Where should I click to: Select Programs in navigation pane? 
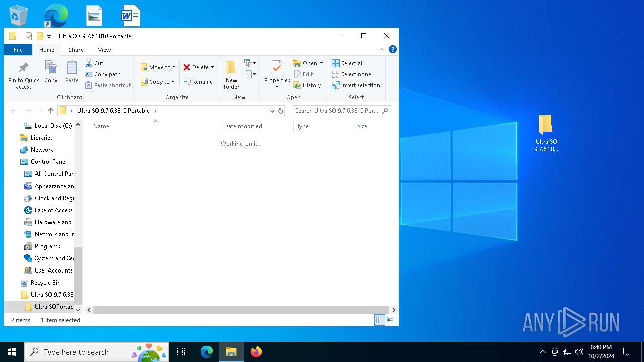(x=42, y=246)
